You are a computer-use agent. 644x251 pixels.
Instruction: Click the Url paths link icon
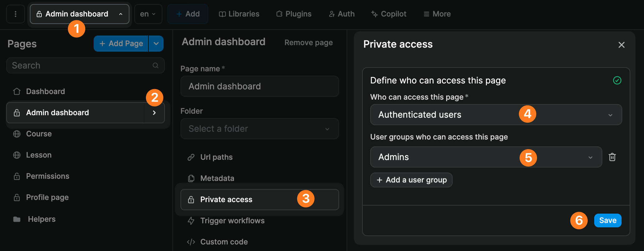point(191,157)
